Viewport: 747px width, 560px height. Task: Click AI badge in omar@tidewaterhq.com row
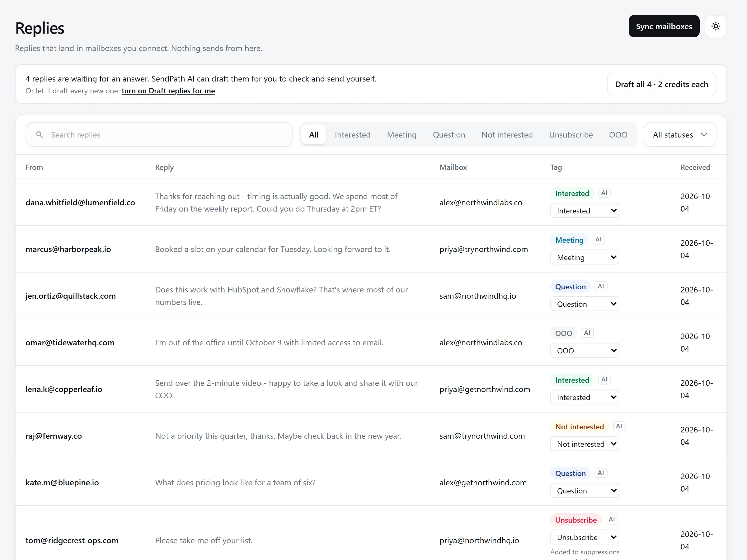[587, 333]
